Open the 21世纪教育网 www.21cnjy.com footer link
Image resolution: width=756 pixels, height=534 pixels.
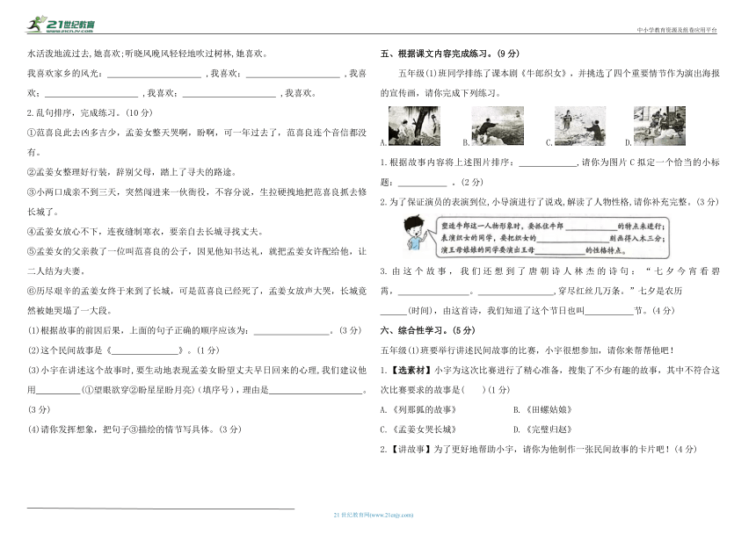point(374,516)
